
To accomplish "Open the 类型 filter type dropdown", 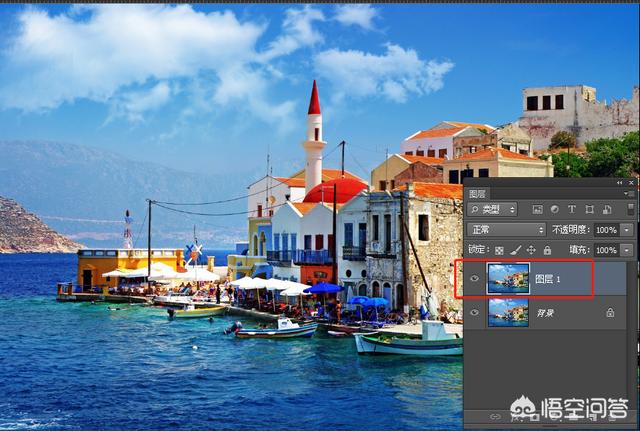I will [492, 209].
